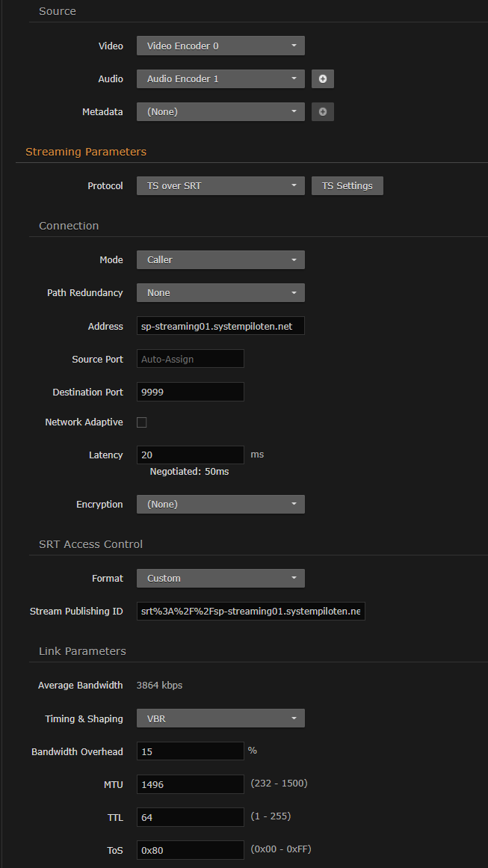Open the Protocol dropdown
The image size is (488, 868).
[220, 185]
